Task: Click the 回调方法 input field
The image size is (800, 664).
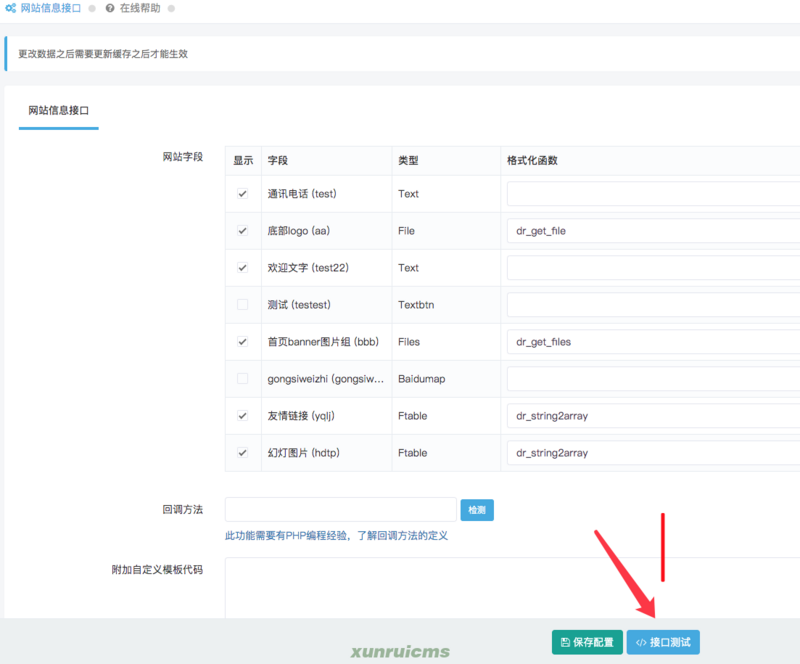Action: 340,510
